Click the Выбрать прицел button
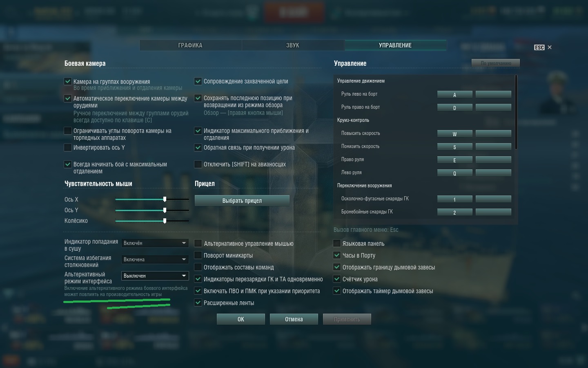588x368 pixels. [242, 200]
